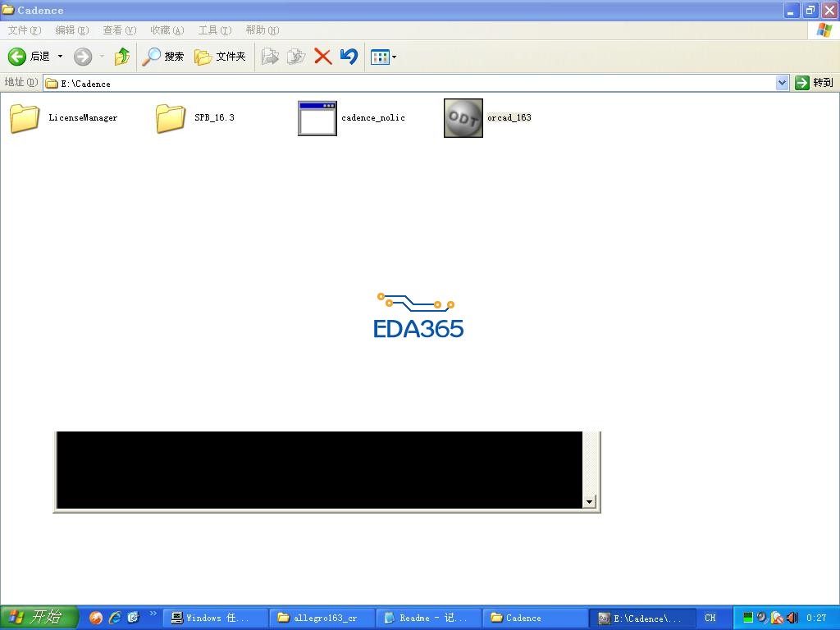This screenshot has width=840, height=630.
Task: Open the 查看(V) menu
Action: 120,30
